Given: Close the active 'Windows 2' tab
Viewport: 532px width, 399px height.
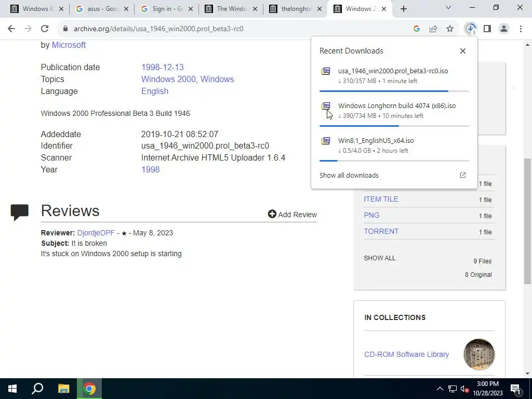Looking at the screenshot, I should pyautogui.click(x=384, y=9).
